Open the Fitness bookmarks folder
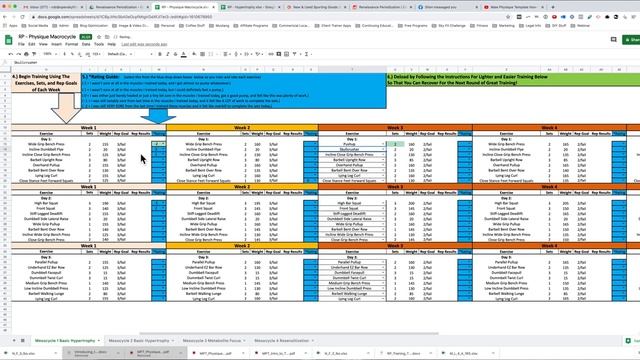Screen dimensions: 640x360 tap(479, 25)
